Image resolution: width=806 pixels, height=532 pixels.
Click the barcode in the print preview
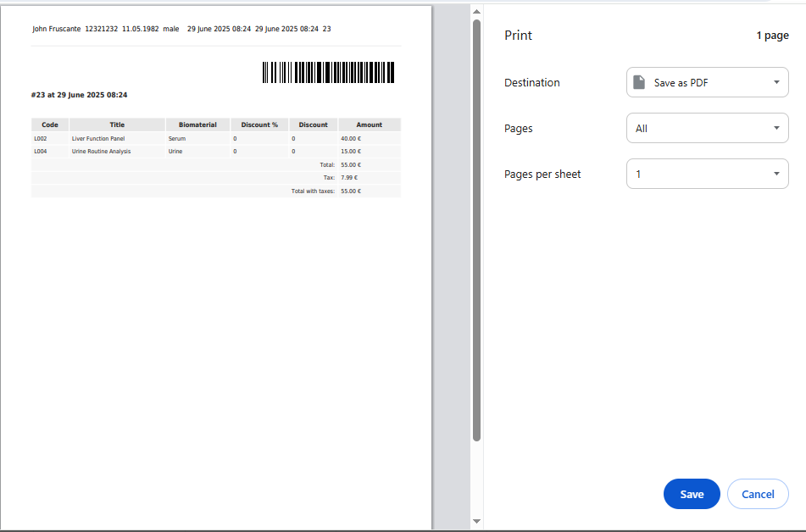tap(328, 73)
